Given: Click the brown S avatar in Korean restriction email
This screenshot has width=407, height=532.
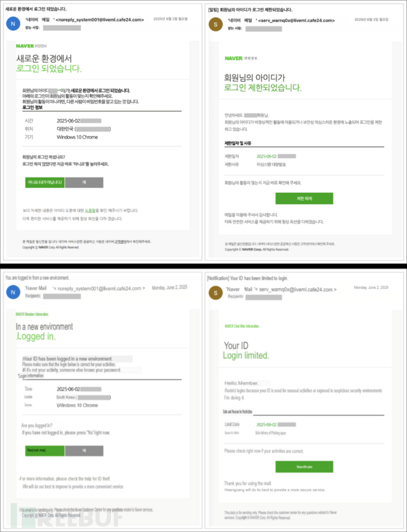Looking at the screenshot, I should [215, 24].
